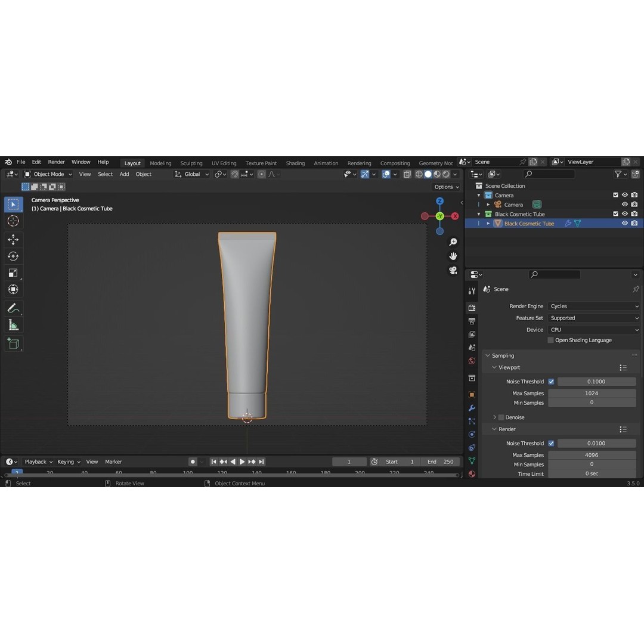Collapse the Sampling panel
644x644 pixels.
pos(488,355)
